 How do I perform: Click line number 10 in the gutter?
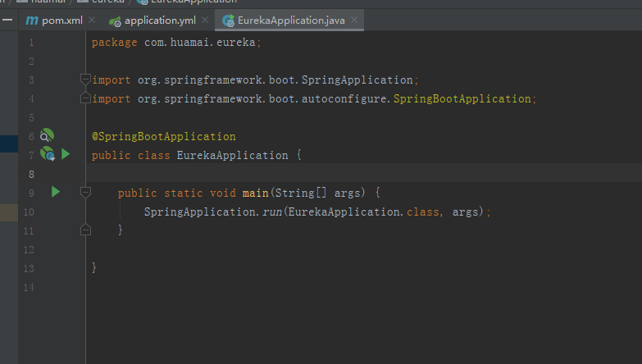pos(29,212)
